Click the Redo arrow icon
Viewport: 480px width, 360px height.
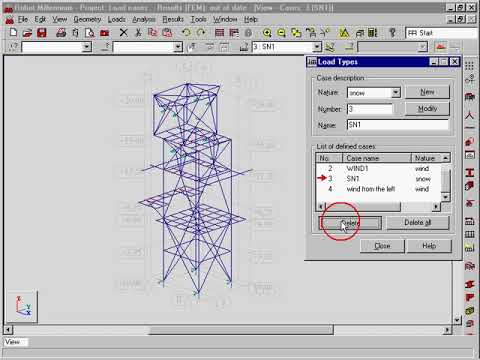[x=201, y=32]
